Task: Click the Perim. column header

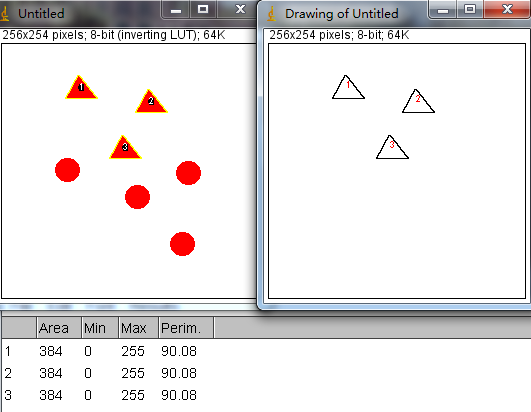Action: (x=186, y=328)
